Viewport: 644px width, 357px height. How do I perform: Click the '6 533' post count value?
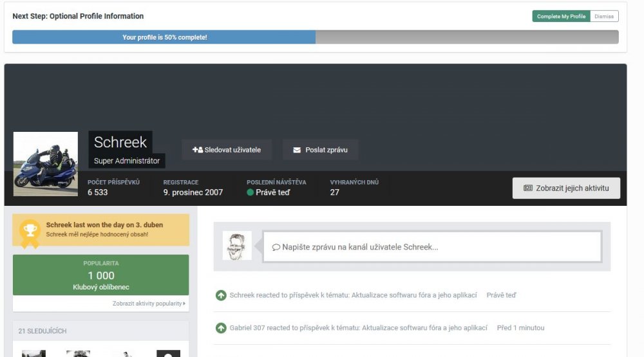coord(98,192)
